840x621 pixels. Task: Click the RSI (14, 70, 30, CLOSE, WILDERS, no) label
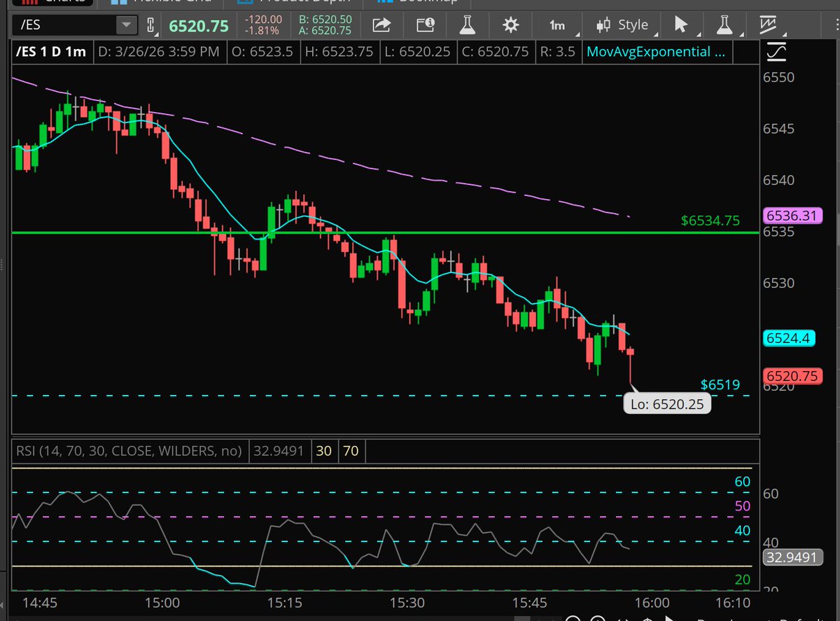129,451
